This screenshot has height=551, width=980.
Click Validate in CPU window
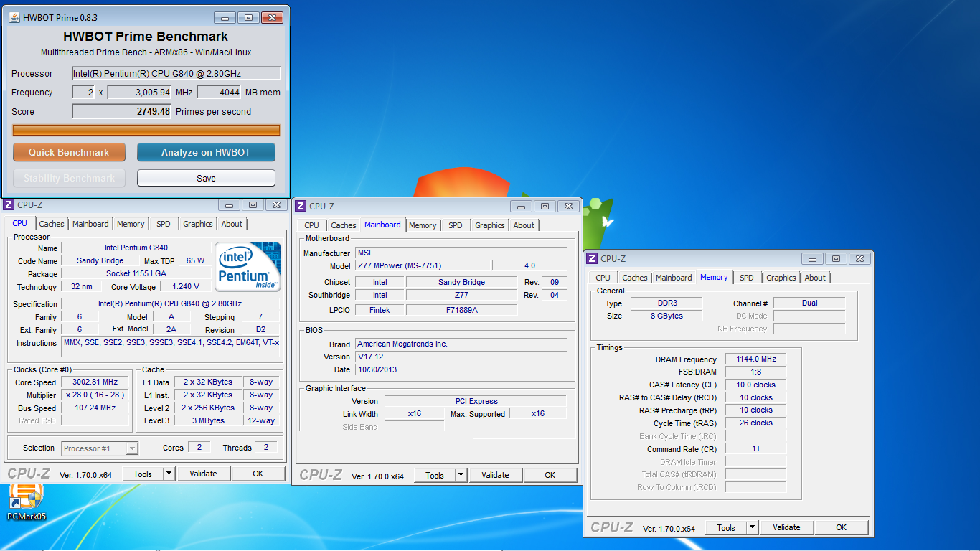203,474
